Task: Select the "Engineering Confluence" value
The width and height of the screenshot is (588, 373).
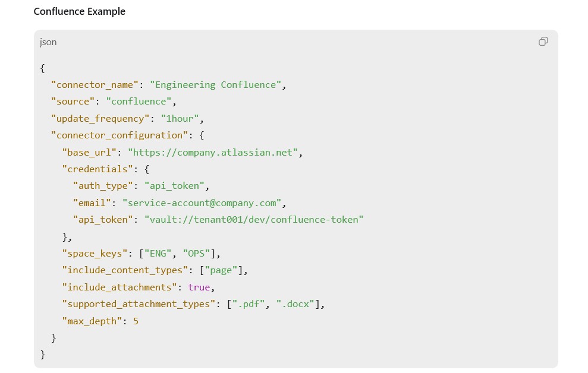Action: (216, 85)
